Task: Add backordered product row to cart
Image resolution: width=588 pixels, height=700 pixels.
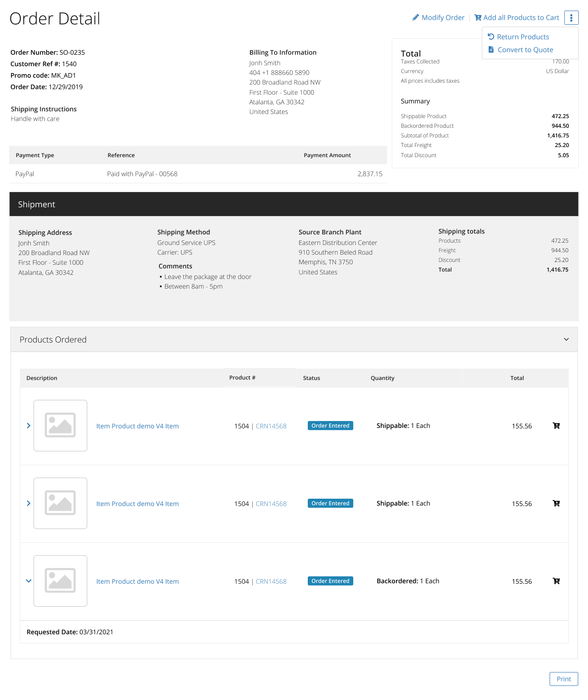Action: [x=556, y=581]
